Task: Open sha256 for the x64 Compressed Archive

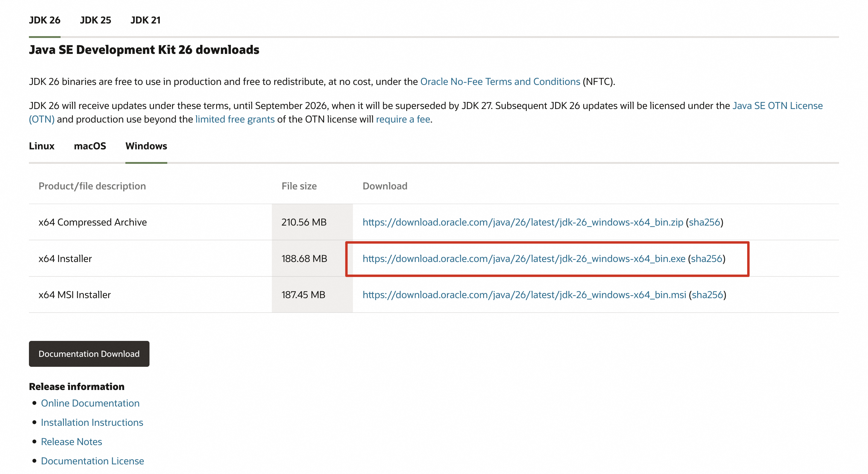Action: coord(704,222)
